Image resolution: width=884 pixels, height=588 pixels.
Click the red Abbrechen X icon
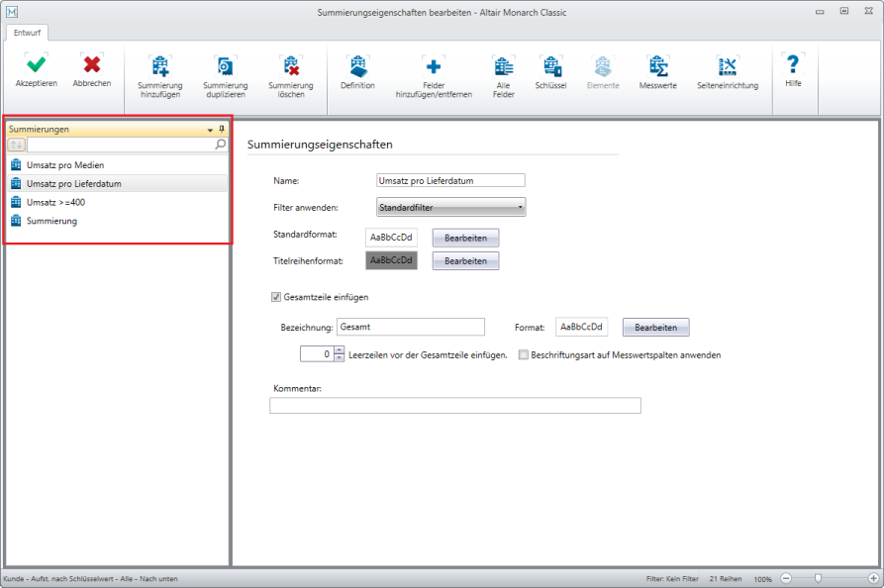click(91, 65)
